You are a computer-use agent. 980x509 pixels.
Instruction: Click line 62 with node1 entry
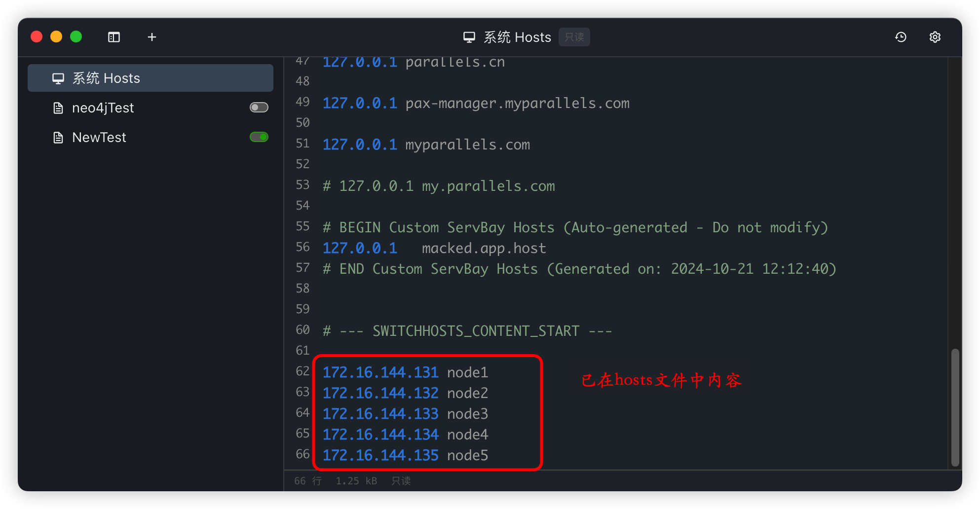(405, 372)
